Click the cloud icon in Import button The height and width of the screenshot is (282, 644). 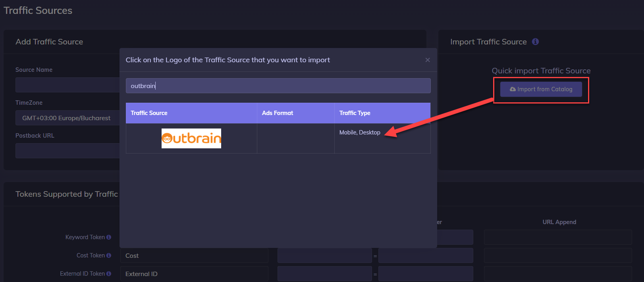pos(513,89)
